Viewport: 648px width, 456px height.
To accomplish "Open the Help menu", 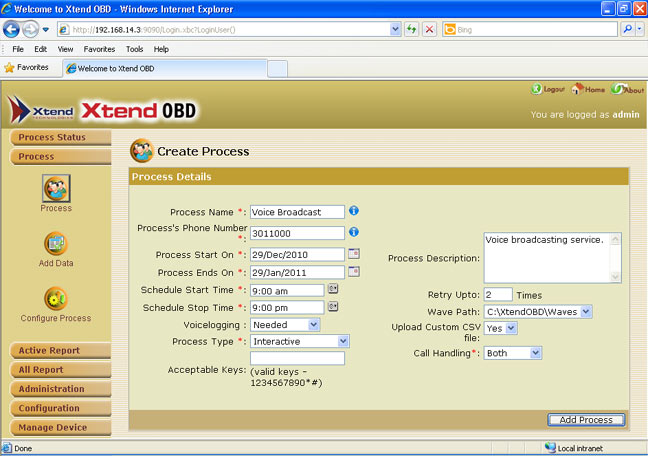I will click(x=161, y=49).
